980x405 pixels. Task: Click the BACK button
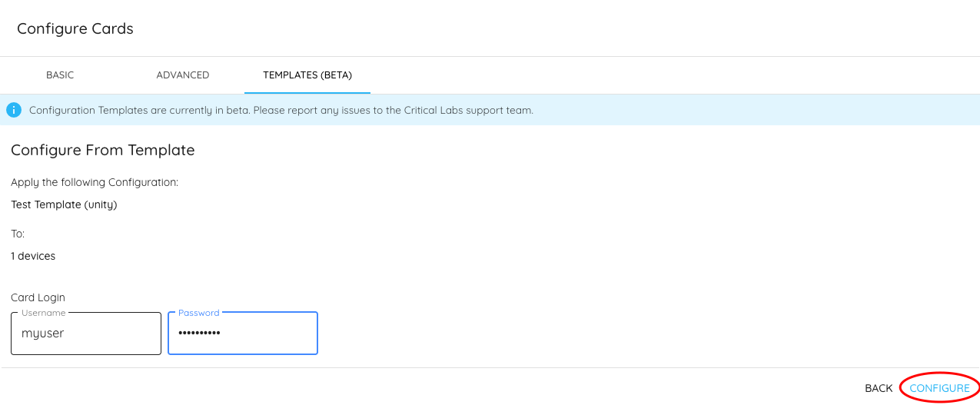[x=879, y=388]
